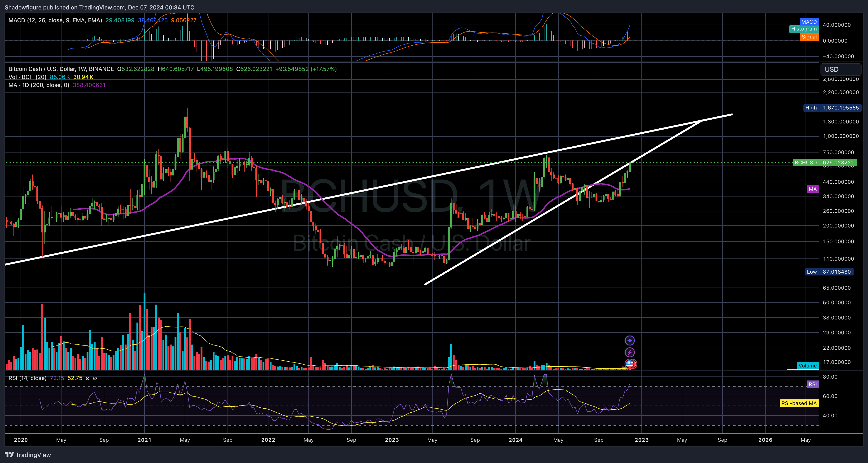The image size is (868, 463).
Task: Click 2022 on the time axis
Action: click(x=268, y=440)
